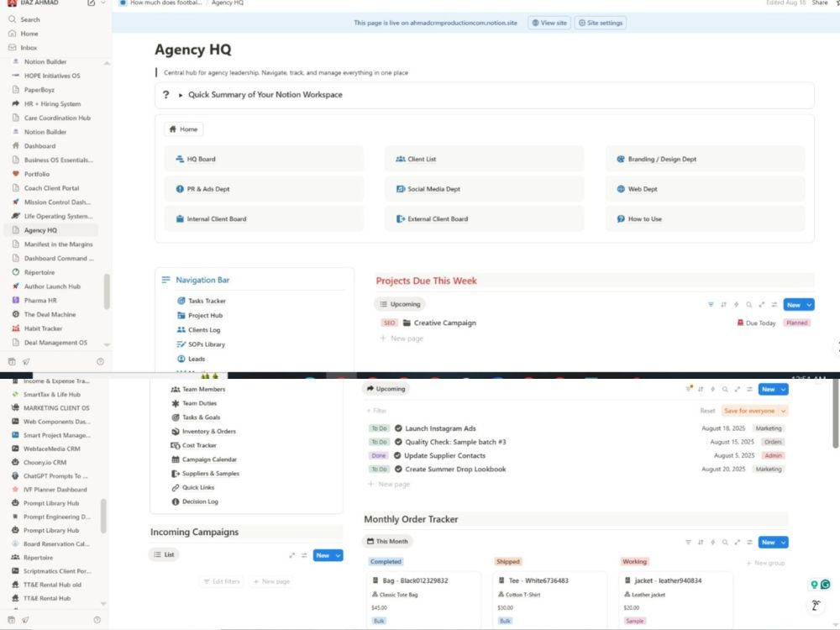Click filter icon in Projects Due This Week
This screenshot has height=630, width=840.
click(x=711, y=304)
